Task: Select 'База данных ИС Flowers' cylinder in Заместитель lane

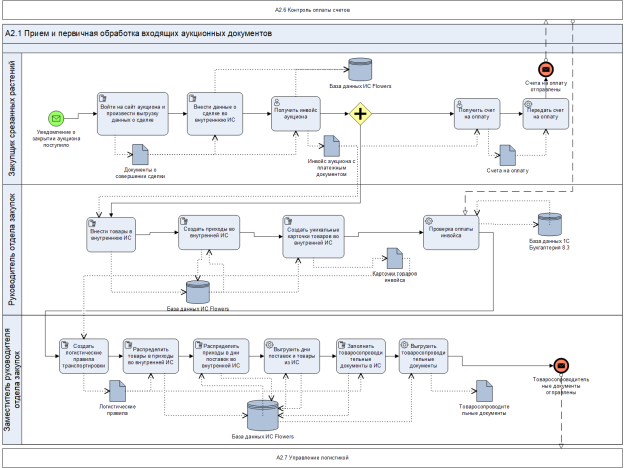Action: click(x=263, y=415)
